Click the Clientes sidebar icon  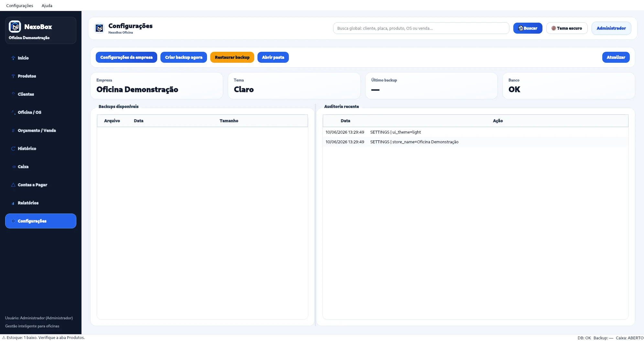(x=13, y=94)
